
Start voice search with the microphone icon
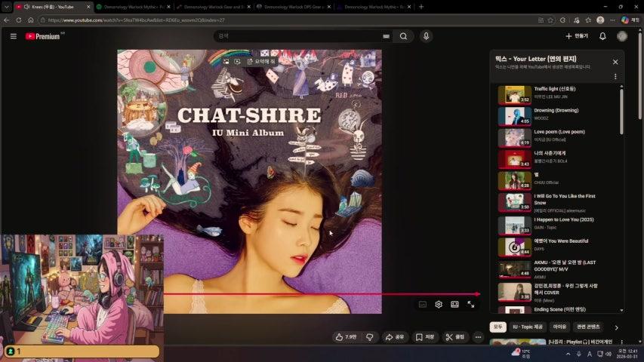(426, 36)
